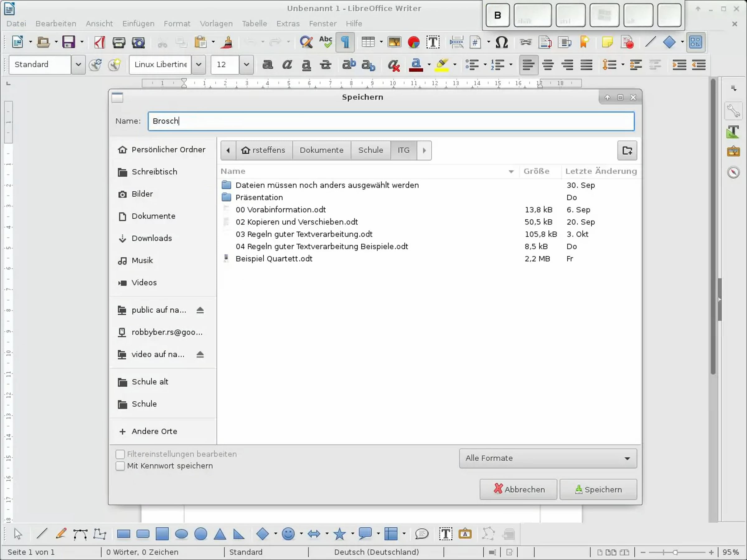Select the smiley symbol shape icon

pyautogui.click(x=288, y=534)
